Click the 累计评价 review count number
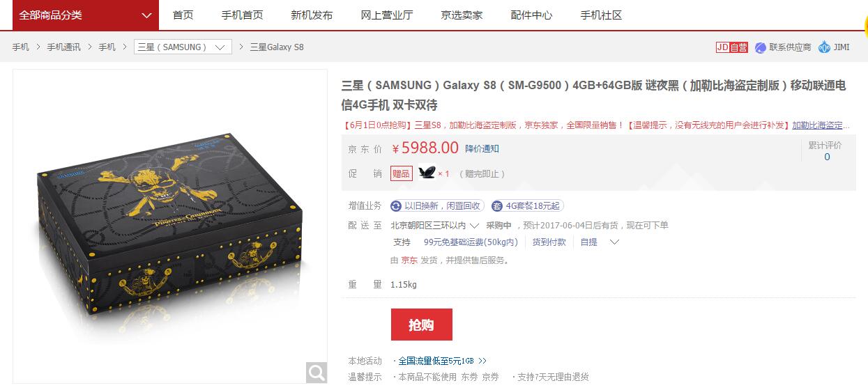This screenshot has height=390, width=868. [x=827, y=157]
